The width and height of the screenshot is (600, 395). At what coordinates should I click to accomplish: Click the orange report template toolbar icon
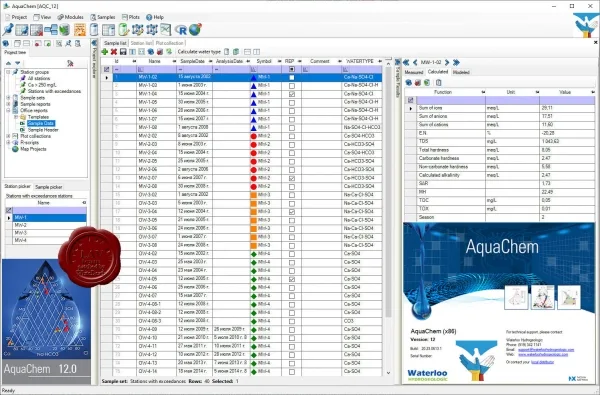pyautogui.click(x=80, y=29)
